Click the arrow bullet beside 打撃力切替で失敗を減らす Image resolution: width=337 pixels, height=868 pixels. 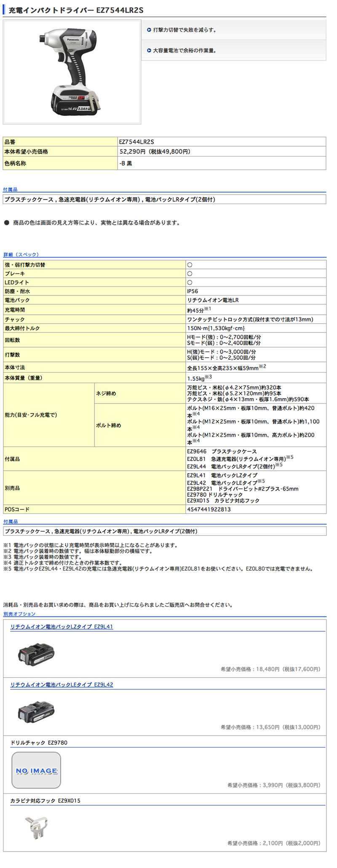pos(149,30)
